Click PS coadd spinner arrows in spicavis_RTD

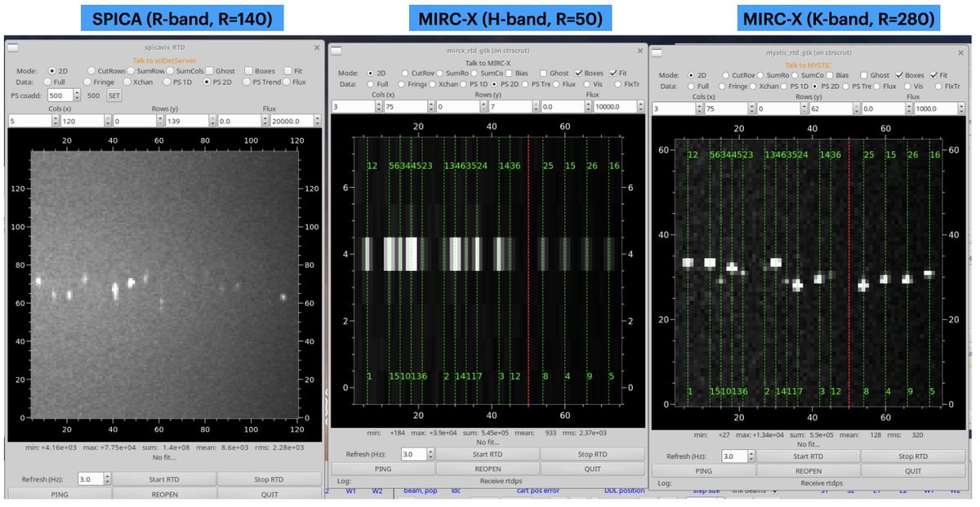77,96
